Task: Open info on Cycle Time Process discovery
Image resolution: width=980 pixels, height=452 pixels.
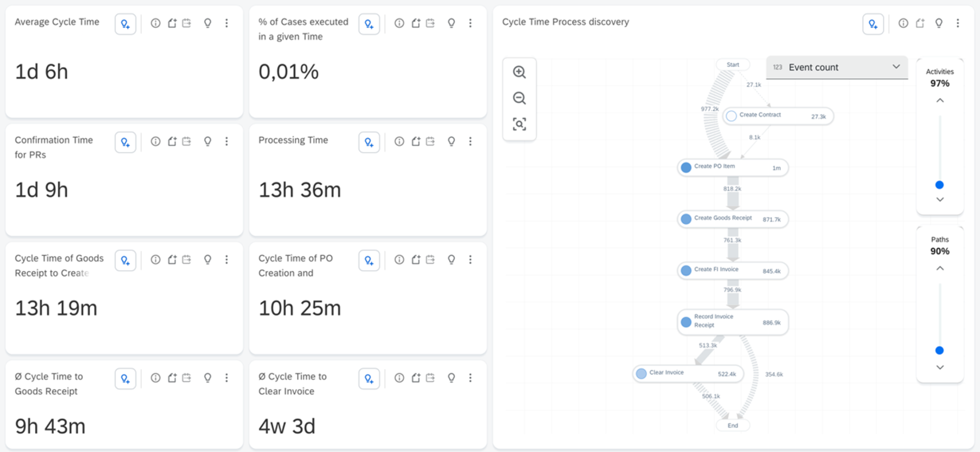Action: pyautogui.click(x=903, y=23)
